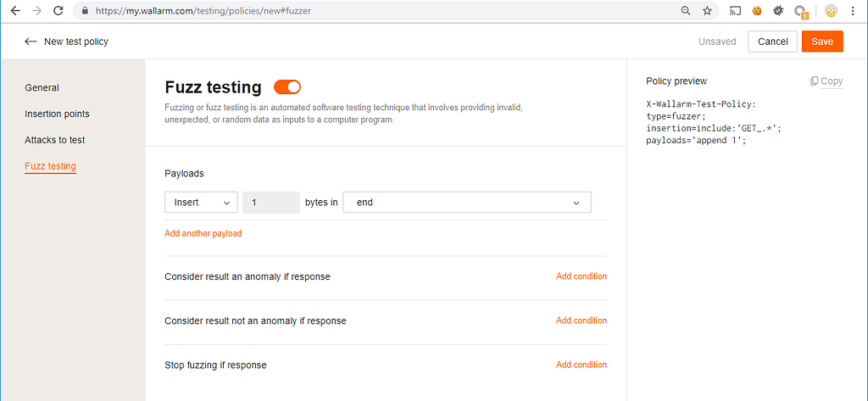Open the Chrome three-dot menu

pyautogui.click(x=853, y=10)
